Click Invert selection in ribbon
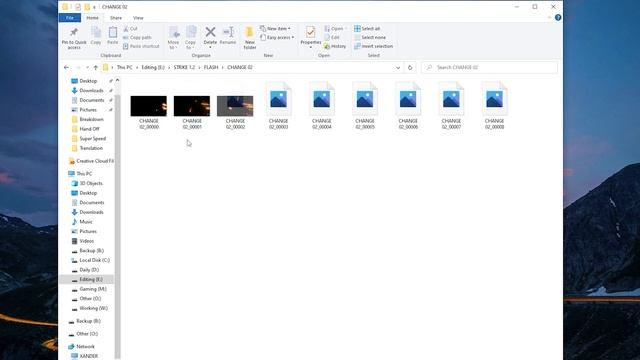This screenshot has width=640, height=360. (x=373, y=47)
